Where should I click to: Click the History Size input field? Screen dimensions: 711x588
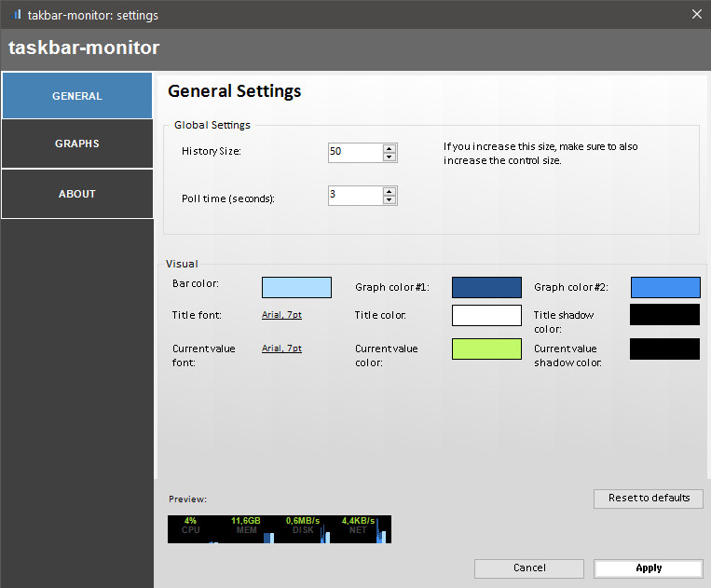356,152
